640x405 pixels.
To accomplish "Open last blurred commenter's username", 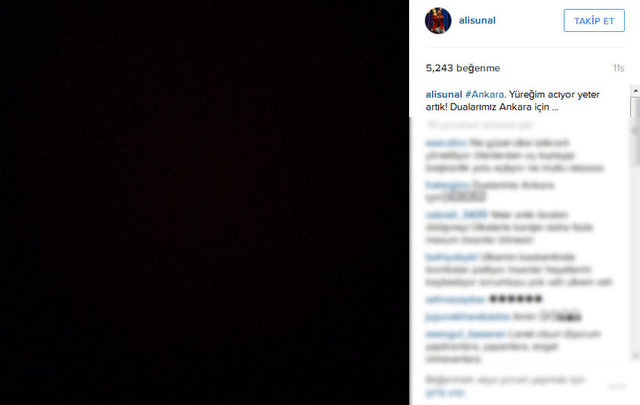I will [466, 334].
